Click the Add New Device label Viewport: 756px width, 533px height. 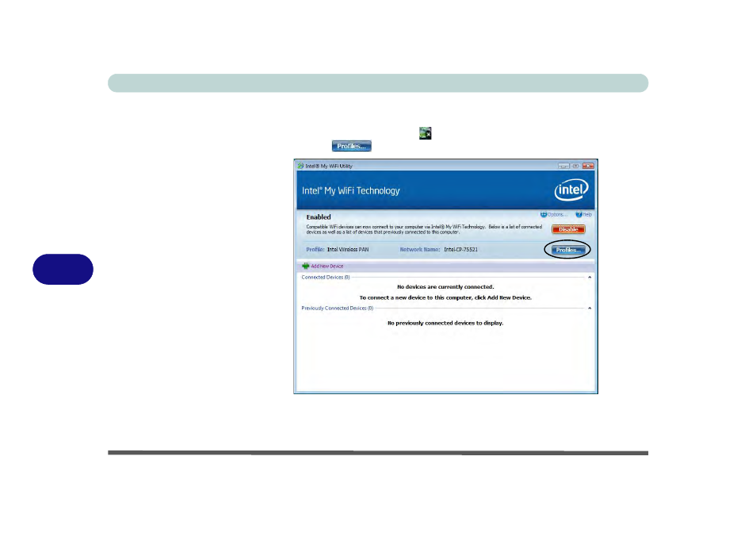click(327, 266)
